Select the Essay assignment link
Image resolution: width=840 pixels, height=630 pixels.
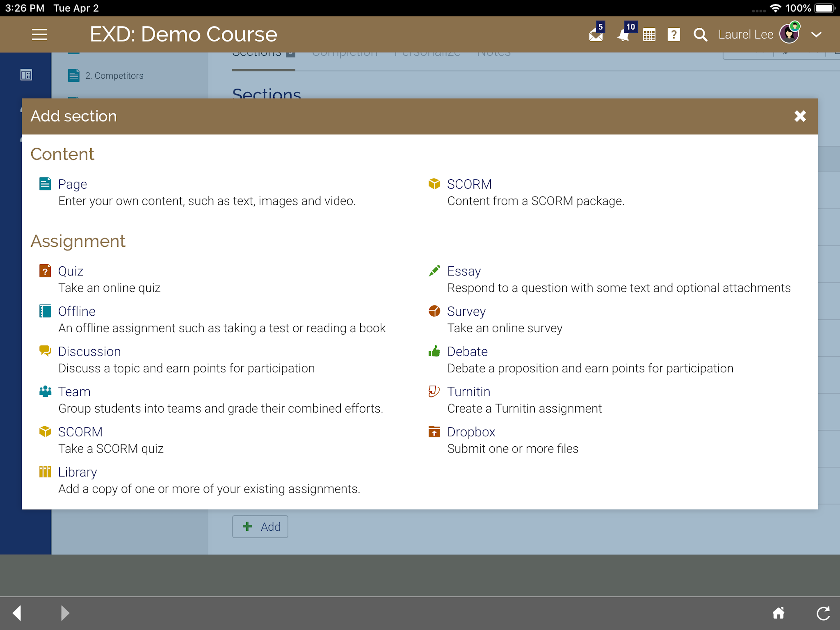click(x=464, y=271)
